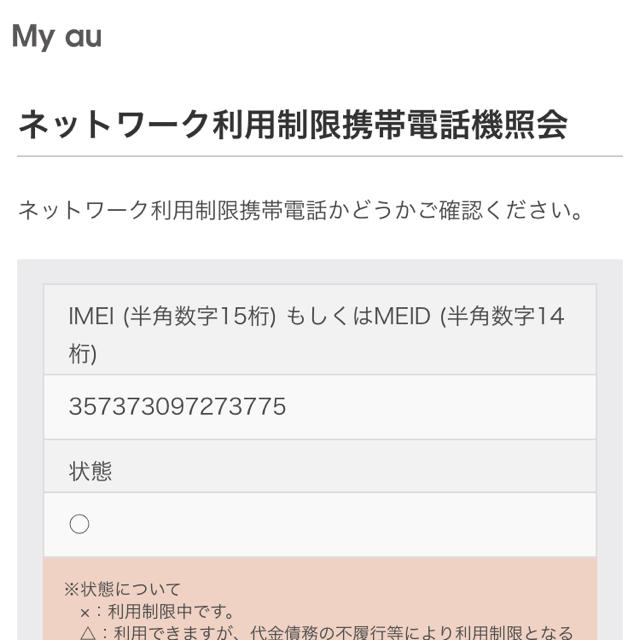
Task: Click the ネットワーク利用制限携帯電話機照会 page heading
Action: [x=293, y=124]
